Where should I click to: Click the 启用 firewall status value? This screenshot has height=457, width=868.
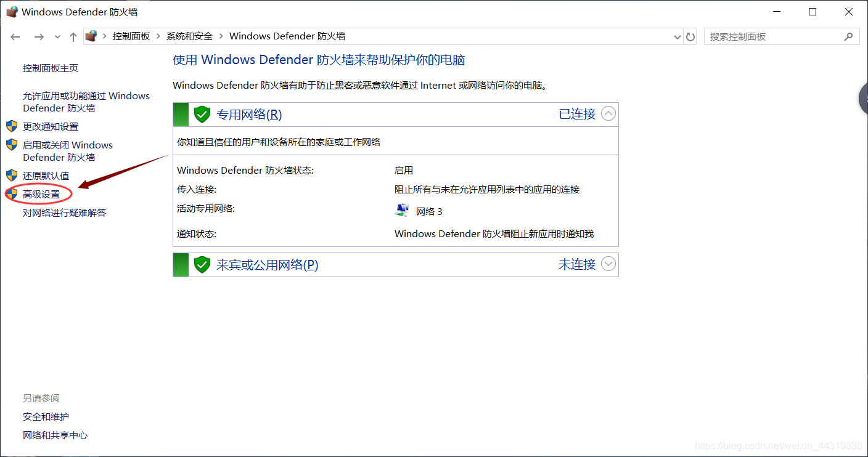[404, 171]
